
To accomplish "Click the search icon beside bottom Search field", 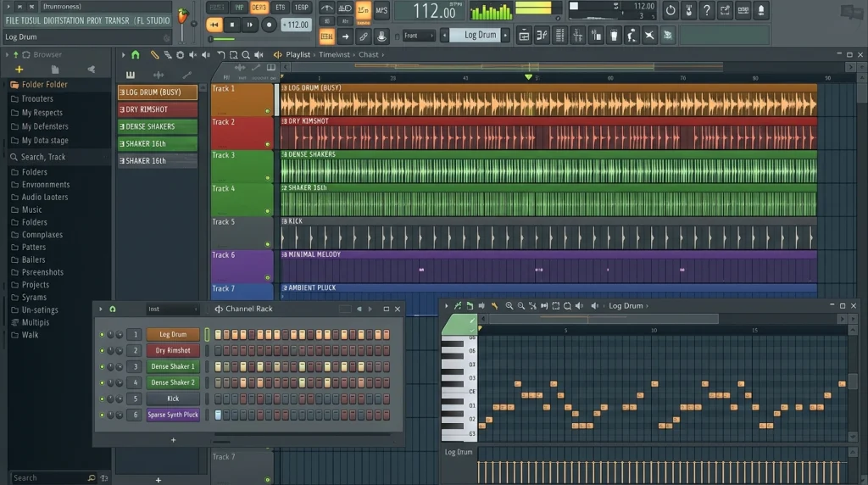I will (x=92, y=478).
